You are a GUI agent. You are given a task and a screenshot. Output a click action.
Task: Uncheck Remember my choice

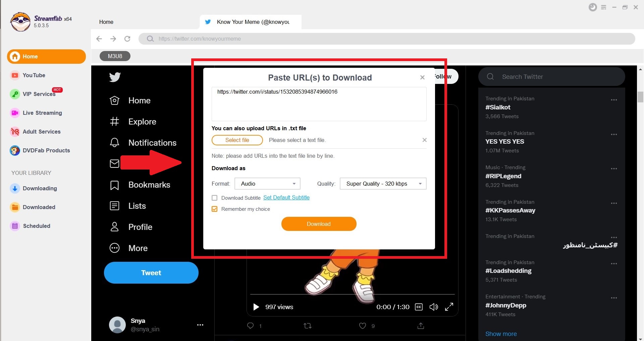click(x=215, y=209)
